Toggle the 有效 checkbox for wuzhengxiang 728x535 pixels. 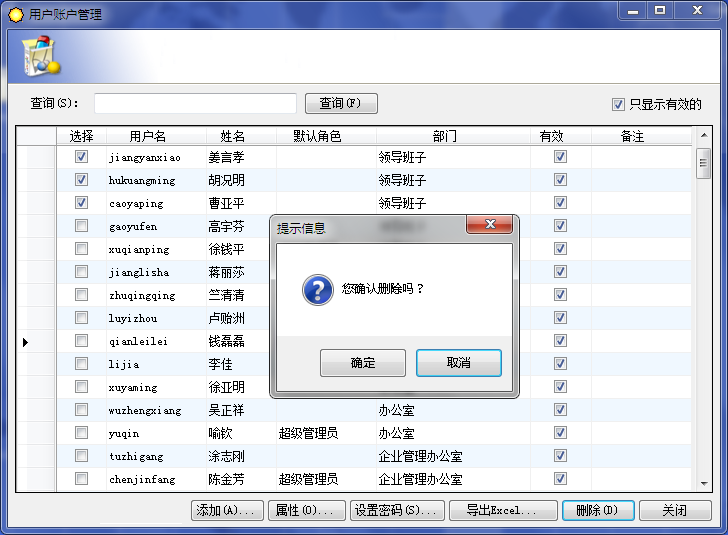pyautogui.click(x=560, y=409)
